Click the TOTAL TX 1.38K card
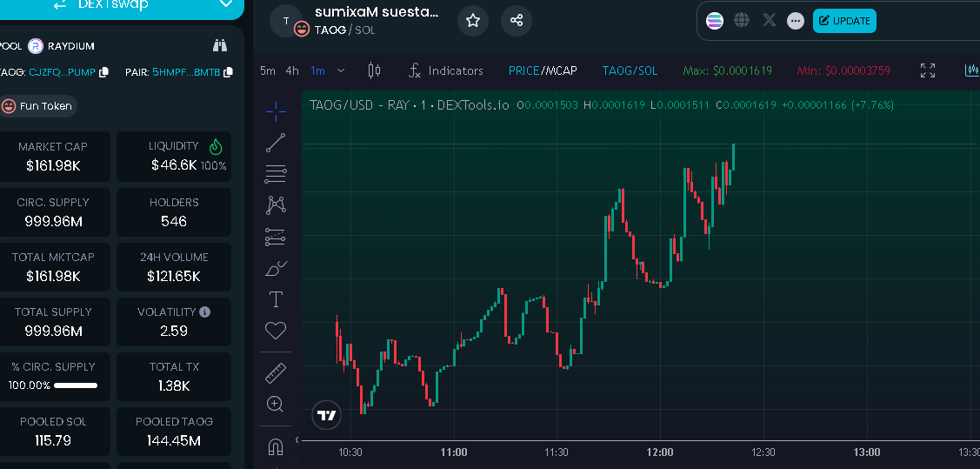The image size is (980, 469). 174,377
